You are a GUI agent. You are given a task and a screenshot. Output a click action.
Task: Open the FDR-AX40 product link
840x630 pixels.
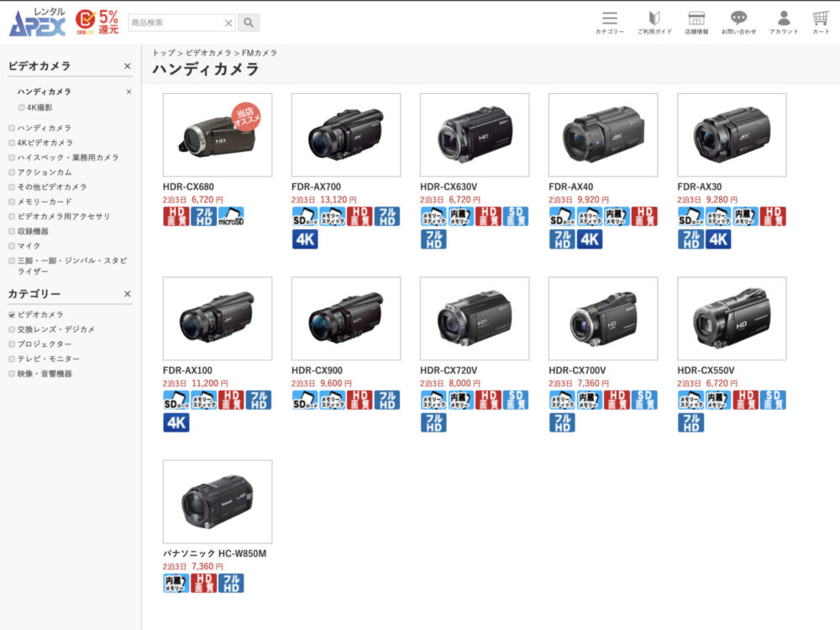570,187
